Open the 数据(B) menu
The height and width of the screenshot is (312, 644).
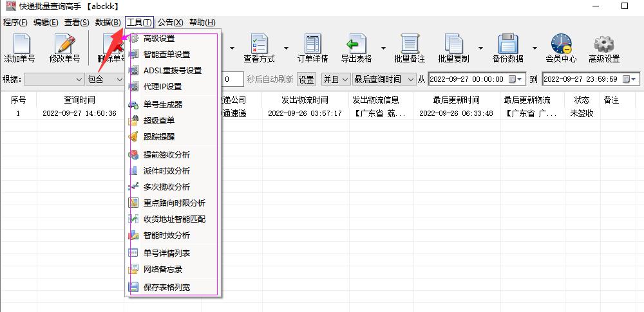pos(108,23)
